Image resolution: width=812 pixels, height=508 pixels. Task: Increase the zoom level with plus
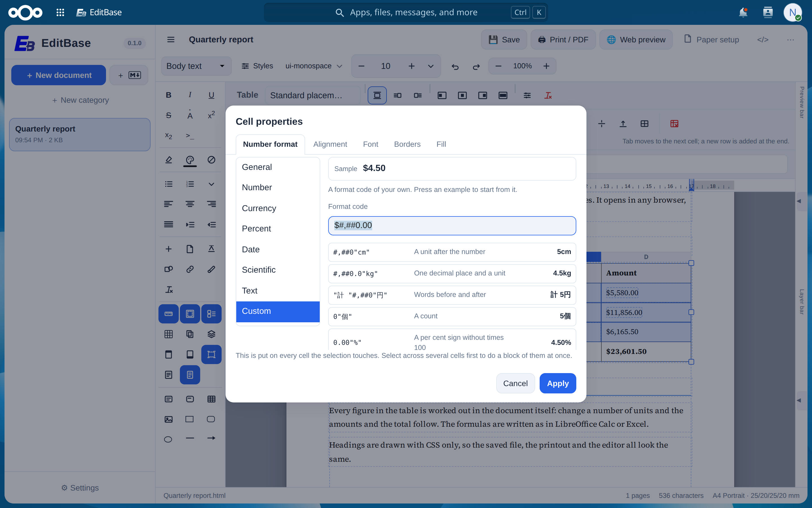(546, 66)
